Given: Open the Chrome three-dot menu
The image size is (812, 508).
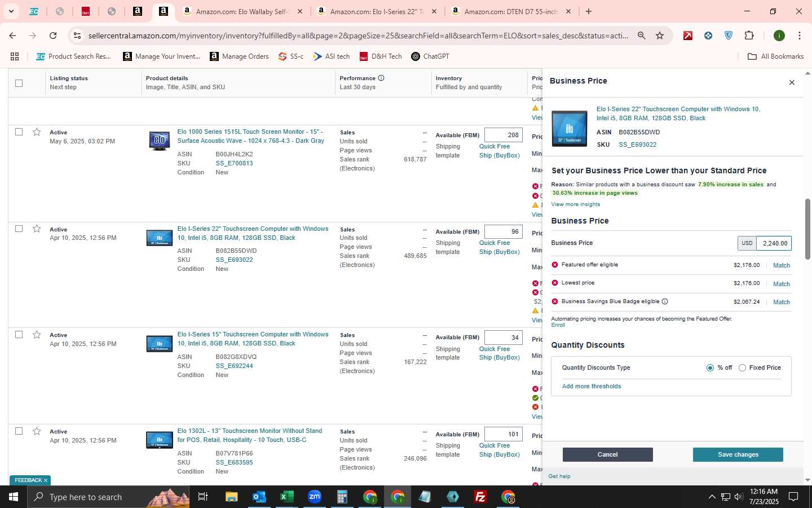Looking at the screenshot, I should tap(799, 36).
